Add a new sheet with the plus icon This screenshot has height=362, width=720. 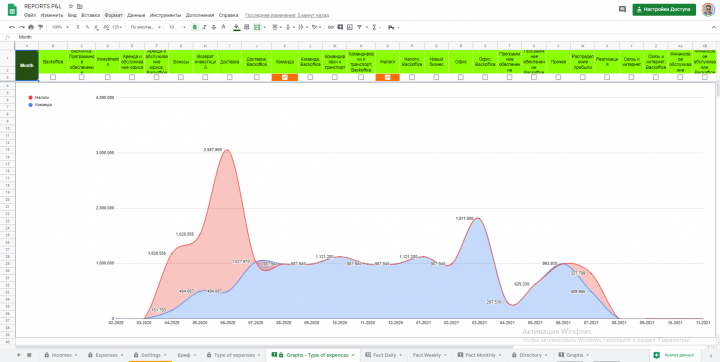(19, 355)
